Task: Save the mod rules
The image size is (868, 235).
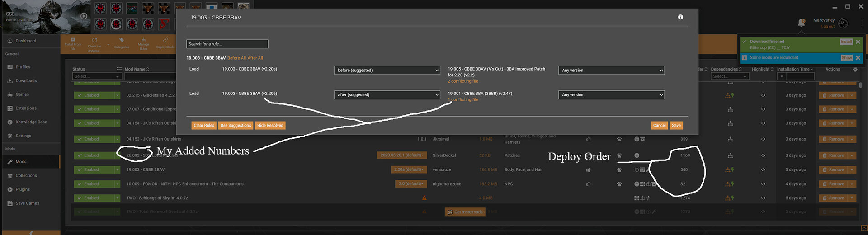Action: coord(676,126)
